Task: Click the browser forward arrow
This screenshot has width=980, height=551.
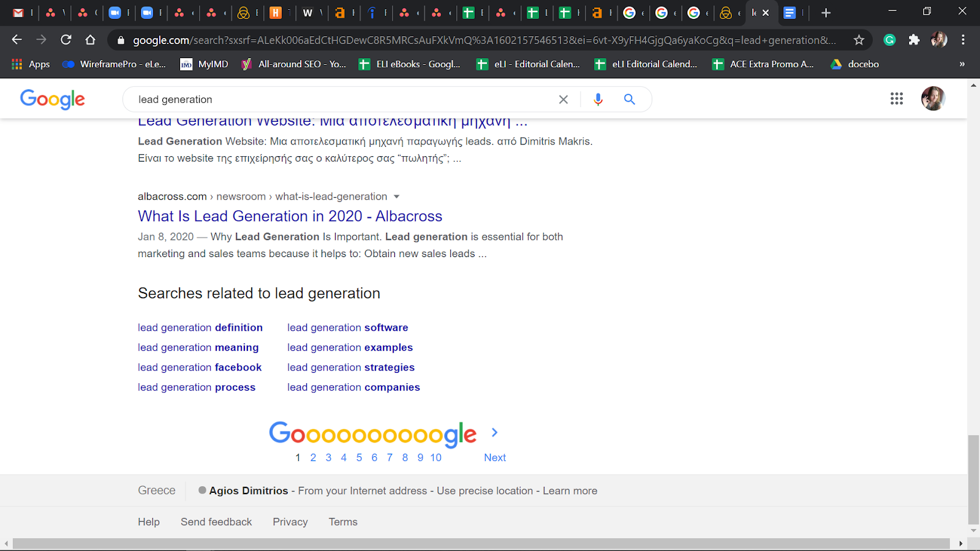Action: click(x=41, y=40)
